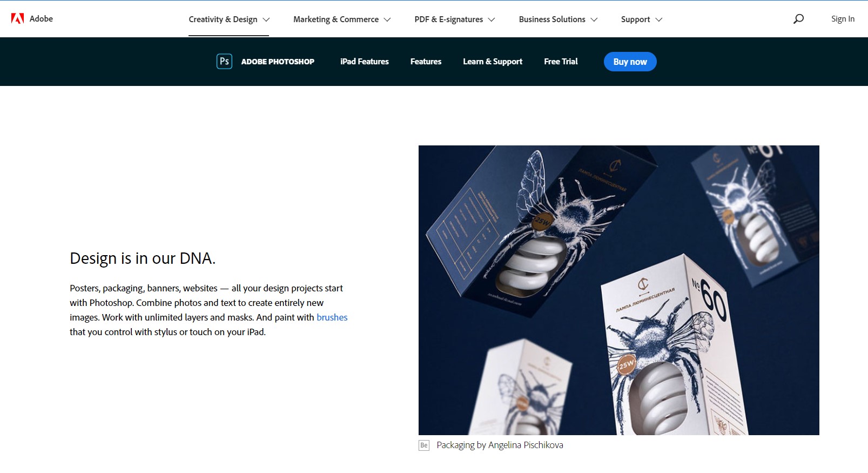Open the Features menu item

[x=426, y=62]
